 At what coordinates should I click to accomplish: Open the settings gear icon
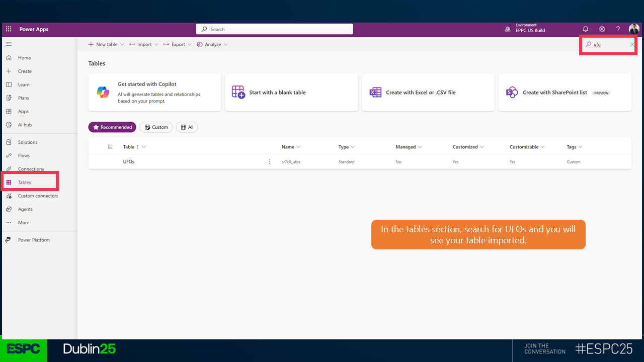point(602,29)
